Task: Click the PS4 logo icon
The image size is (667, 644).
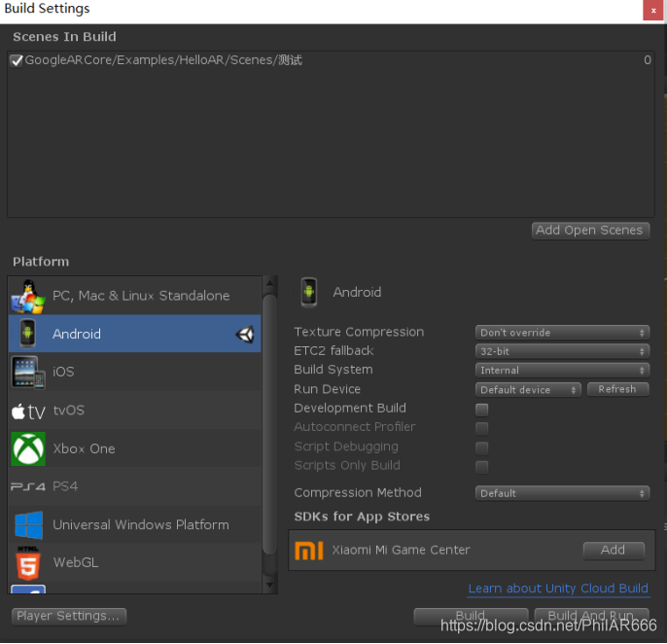Action: click(x=27, y=486)
